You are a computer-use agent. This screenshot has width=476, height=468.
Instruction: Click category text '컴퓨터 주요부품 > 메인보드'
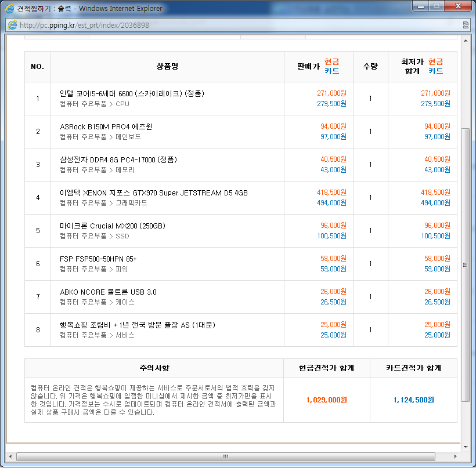tap(100, 137)
